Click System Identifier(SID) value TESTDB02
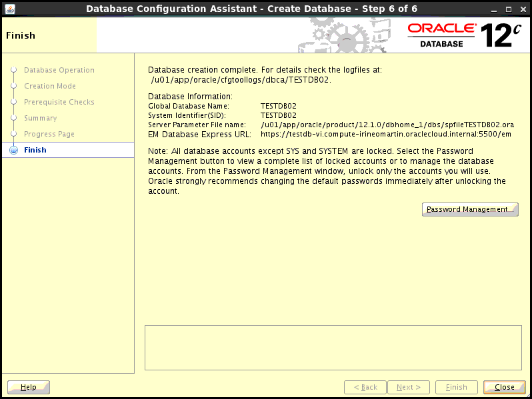The height and width of the screenshot is (399, 532). pos(279,116)
